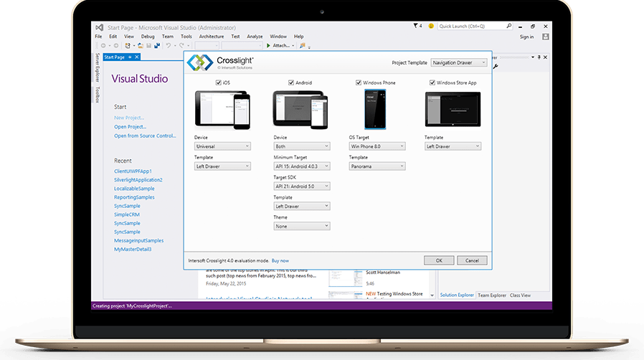This screenshot has width=644, height=360.
Task: Click the Save toolbar icon
Action: coord(148,46)
